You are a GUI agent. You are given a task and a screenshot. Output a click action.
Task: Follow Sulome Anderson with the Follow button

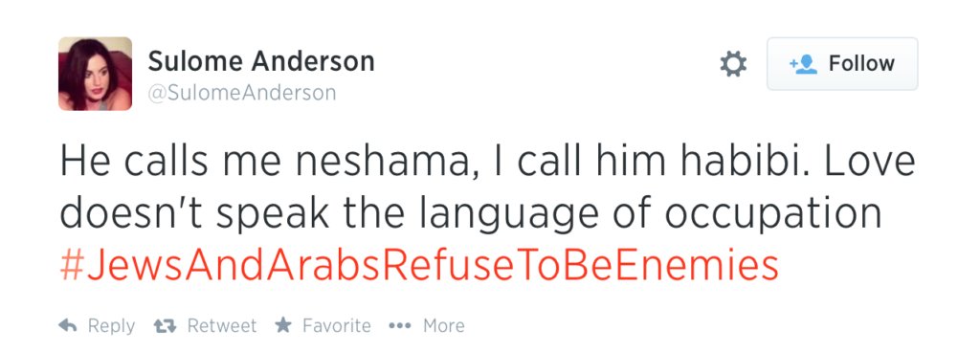pos(842,64)
